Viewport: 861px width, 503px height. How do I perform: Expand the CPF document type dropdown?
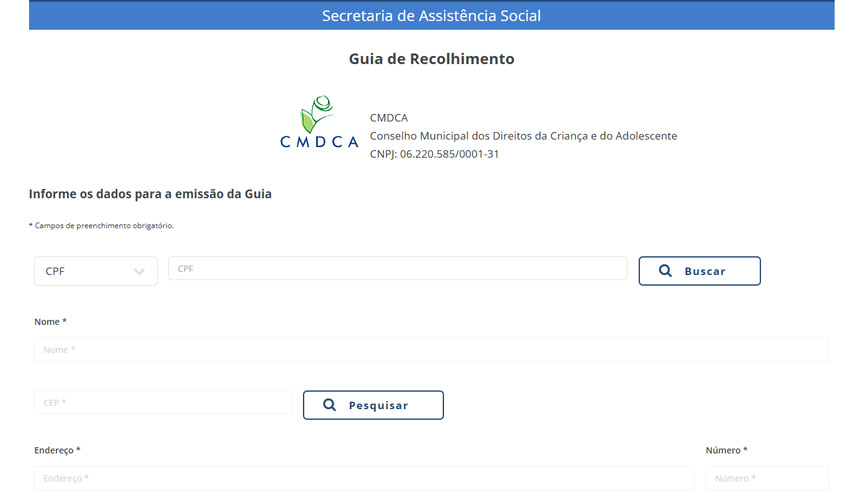[x=95, y=271]
